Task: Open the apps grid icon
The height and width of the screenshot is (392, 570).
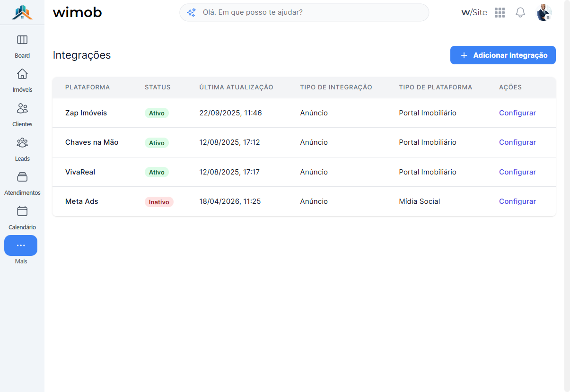Action: (x=500, y=13)
